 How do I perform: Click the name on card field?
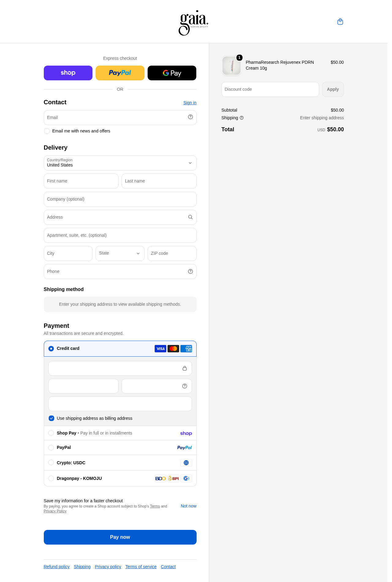(120, 404)
